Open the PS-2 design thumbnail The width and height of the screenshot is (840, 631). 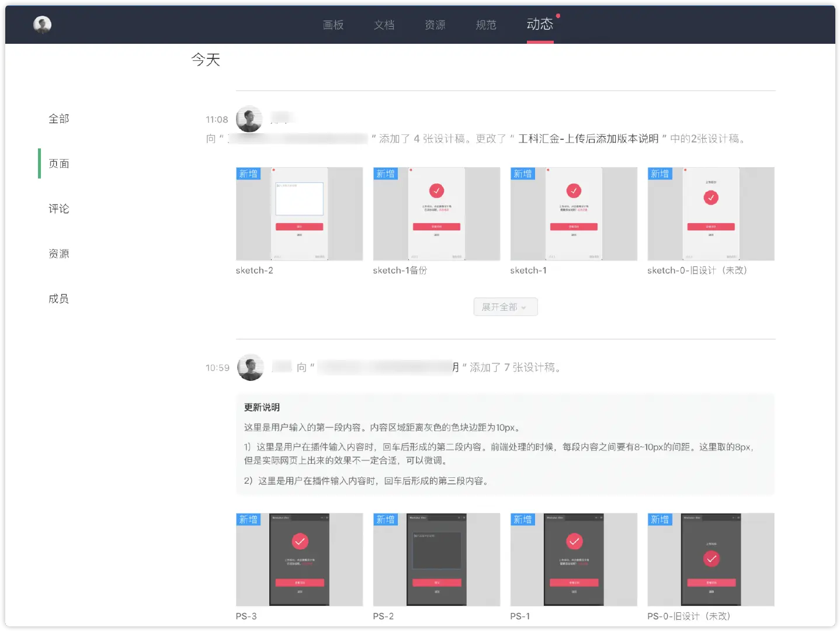436,560
